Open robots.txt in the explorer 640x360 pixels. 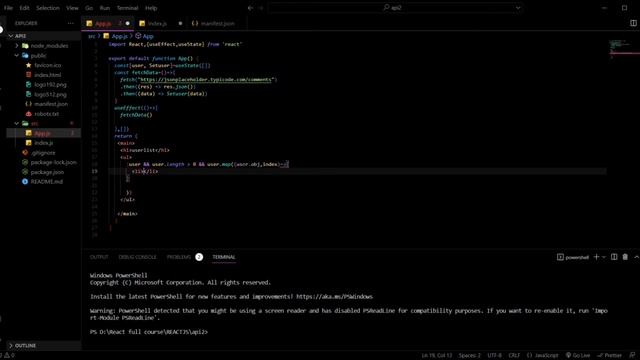click(x=47, y=114)
